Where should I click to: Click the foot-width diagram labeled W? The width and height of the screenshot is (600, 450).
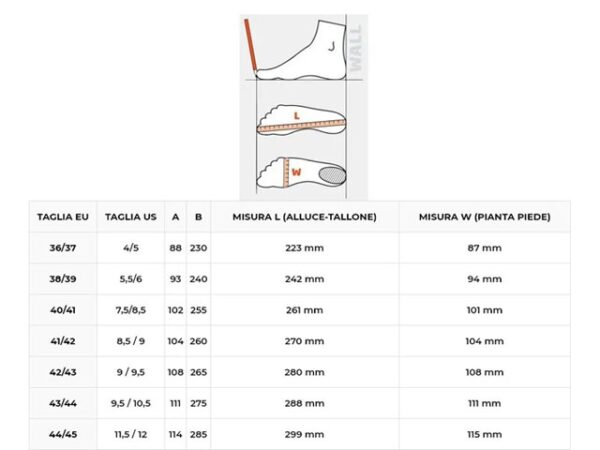300,172
